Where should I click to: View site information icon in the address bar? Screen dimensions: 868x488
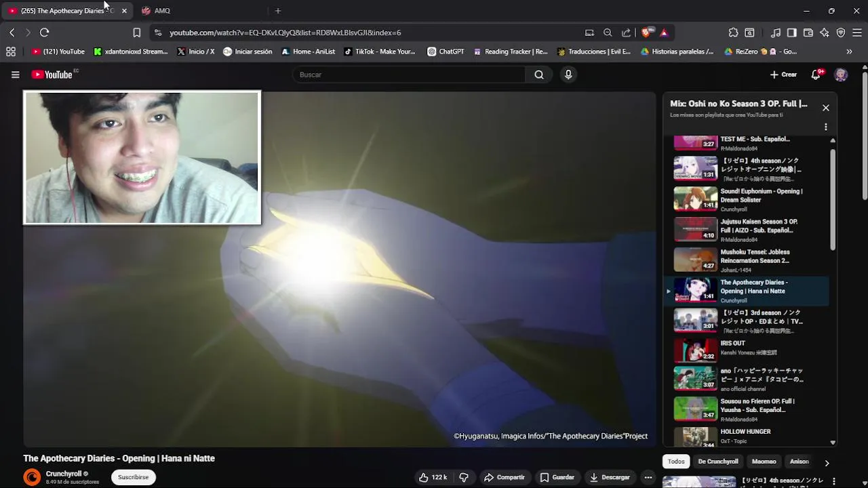click(158, 33)
